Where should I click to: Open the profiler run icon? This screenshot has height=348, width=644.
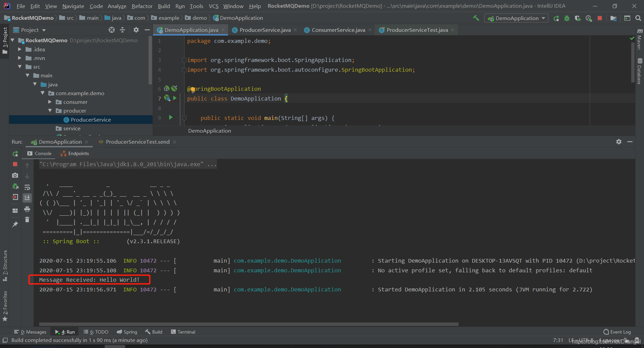pos(589,18)
